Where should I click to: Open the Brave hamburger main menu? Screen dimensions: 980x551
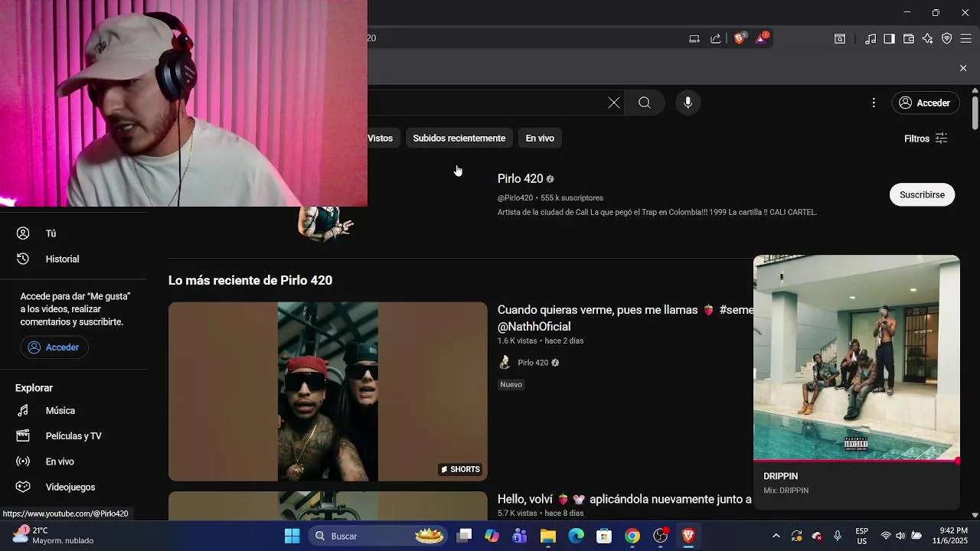tap(965, 38)
